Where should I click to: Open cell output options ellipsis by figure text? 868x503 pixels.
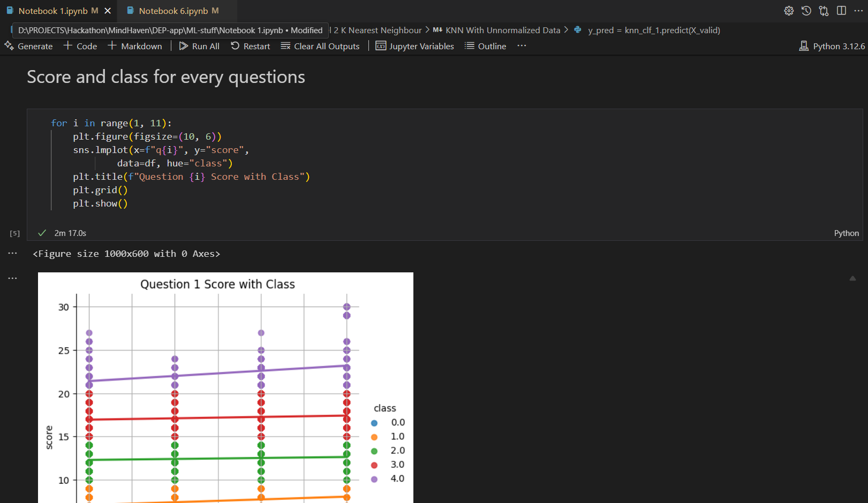click(12, 254)
